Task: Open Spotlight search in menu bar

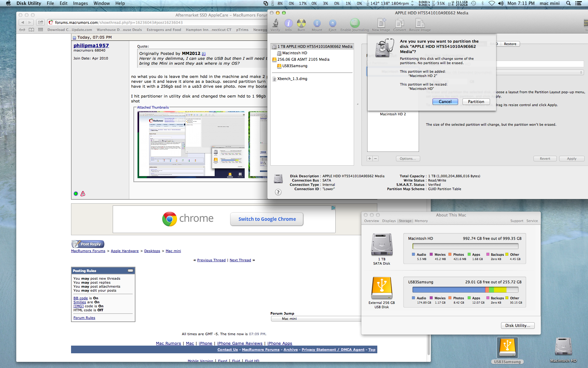Action: coord(568,3)
